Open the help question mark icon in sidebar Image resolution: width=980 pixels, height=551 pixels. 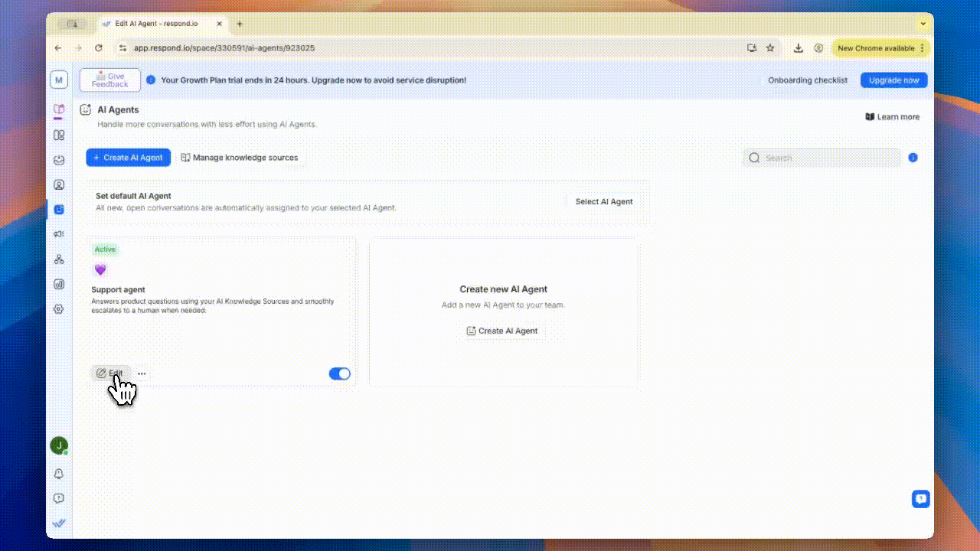(59, 498)
